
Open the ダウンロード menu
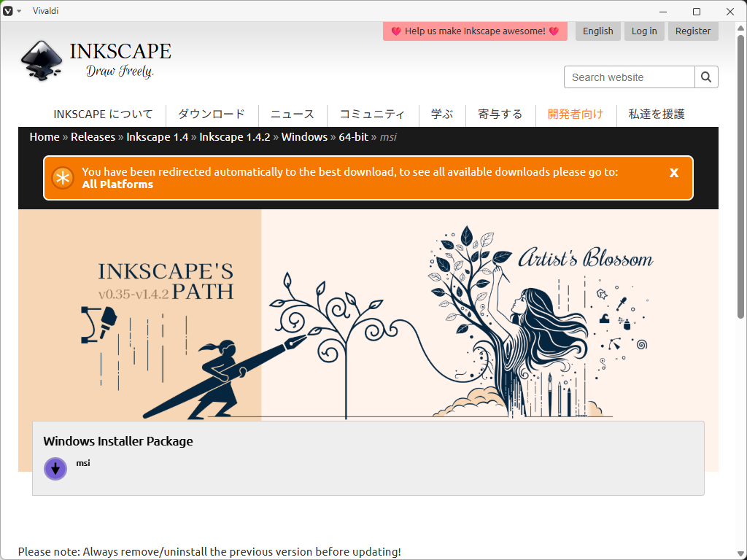212,114
